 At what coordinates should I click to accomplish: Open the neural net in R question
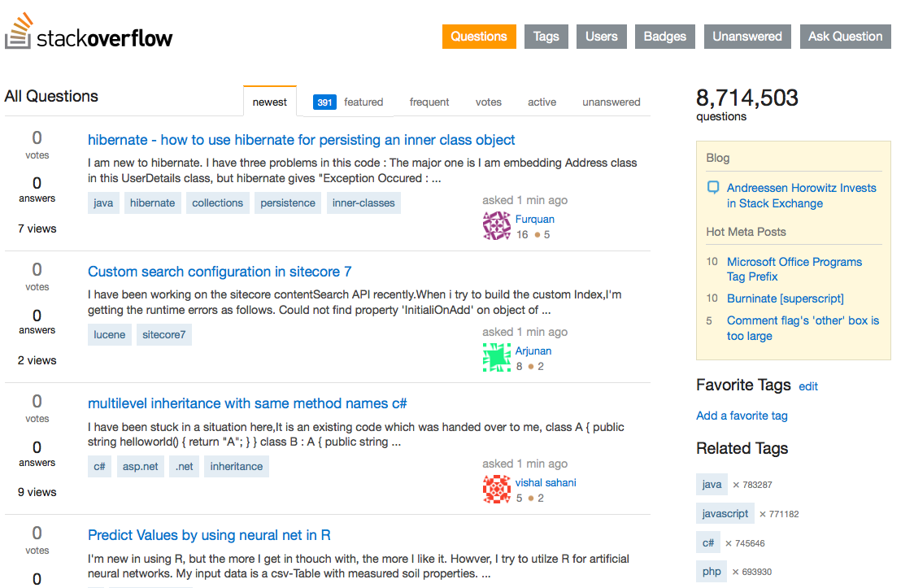208,535
